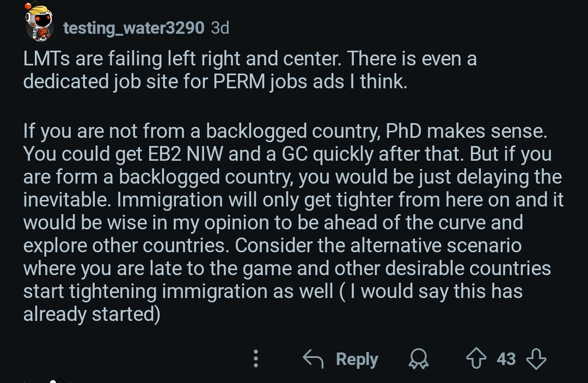
Task: Downvote the comment with 43 points
Action: click(x=536, y=358)
